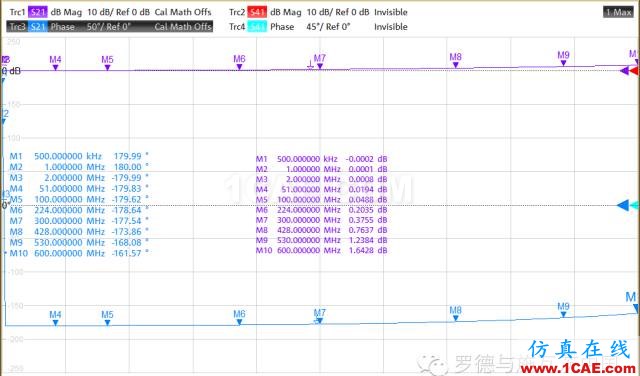Click blue Trc3 reference position arrow
Screen dimensions: 640x376
point(623,205)
